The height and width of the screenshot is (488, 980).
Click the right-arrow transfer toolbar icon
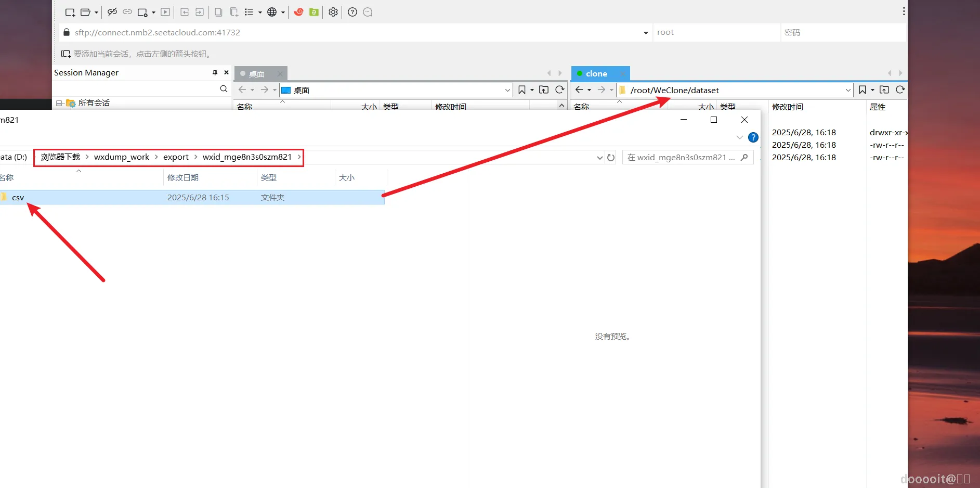pos(200,12)
